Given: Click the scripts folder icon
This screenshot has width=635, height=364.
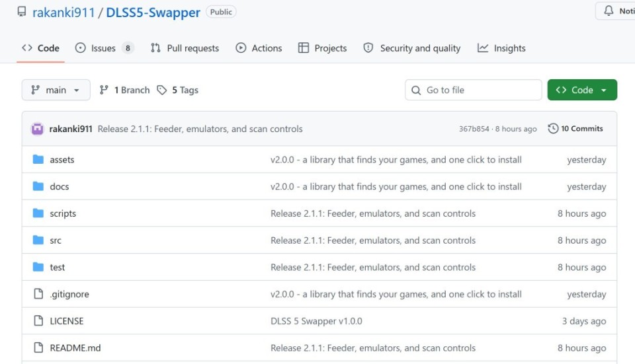Looking at the screenshot, I should [x=38, y=213].
